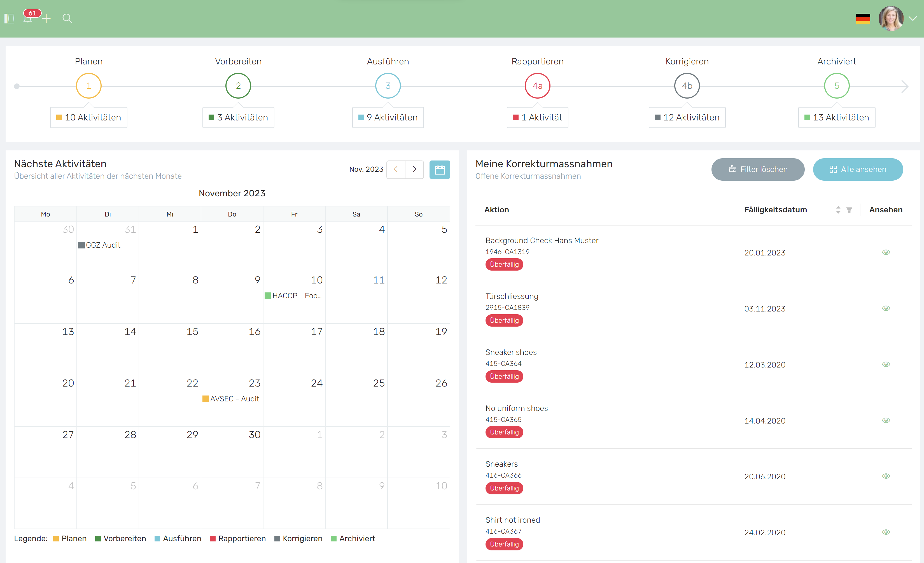Click Archiviert legend color swatch
The width and height of the screenshot is (924, 563).
(x=333, y=539)
